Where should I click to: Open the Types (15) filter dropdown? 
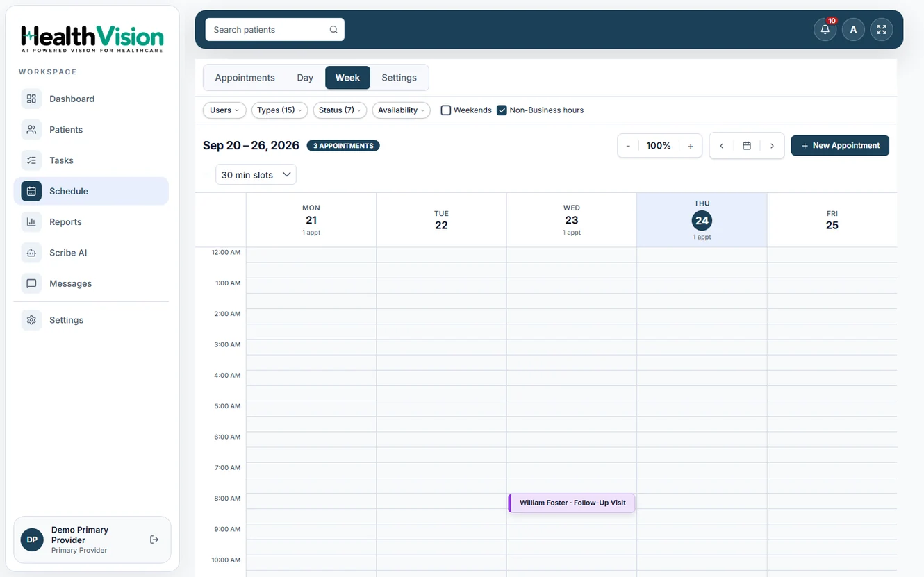click(x=279, y=110)
